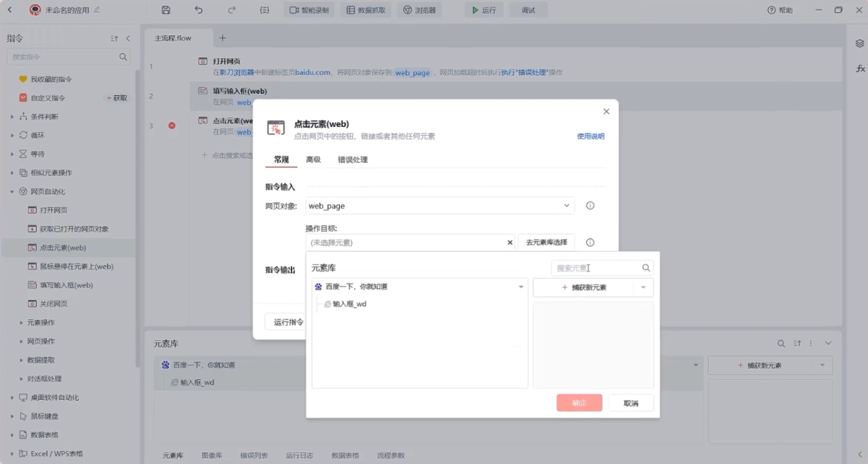
Task: Start 智能录制 smart recording
Action: 309,10
